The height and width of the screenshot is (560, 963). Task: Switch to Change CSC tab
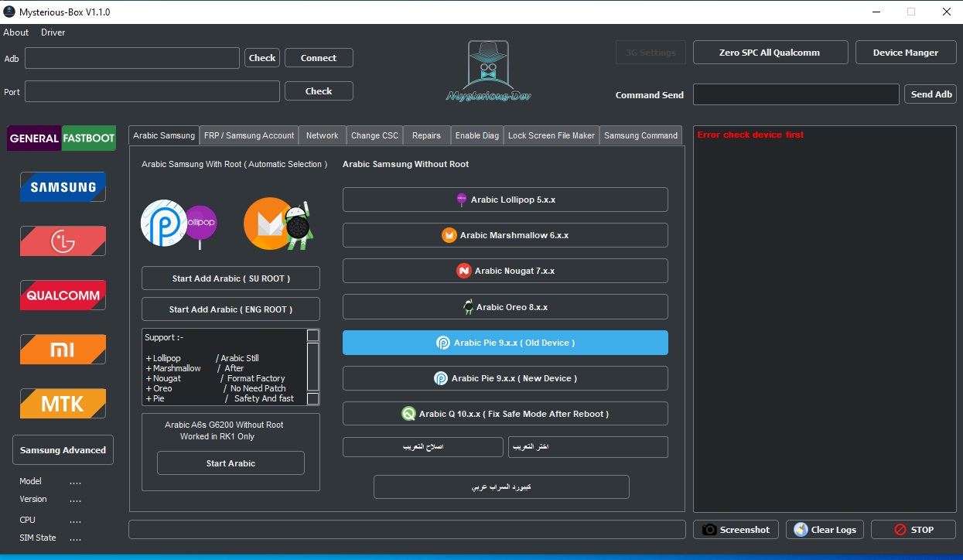(375, 135)
